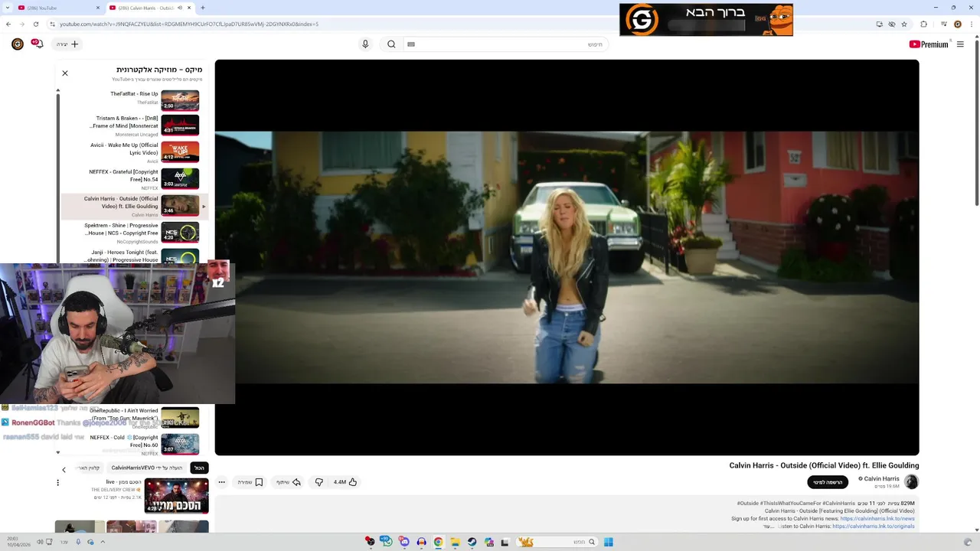Mute the Calvin Harris tab audio icon
The image size is (980, 551).
point(180,8)
